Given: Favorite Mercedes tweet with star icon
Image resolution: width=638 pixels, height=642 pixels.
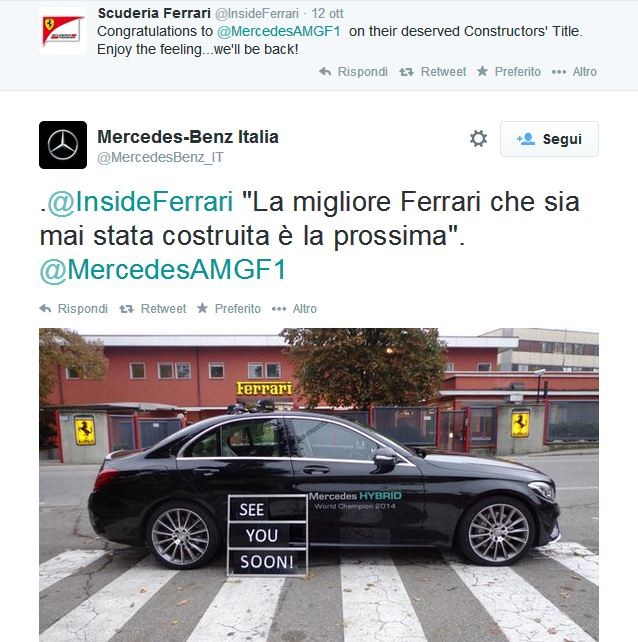Looking at the screenshot, I should click(x=202, y=308).
